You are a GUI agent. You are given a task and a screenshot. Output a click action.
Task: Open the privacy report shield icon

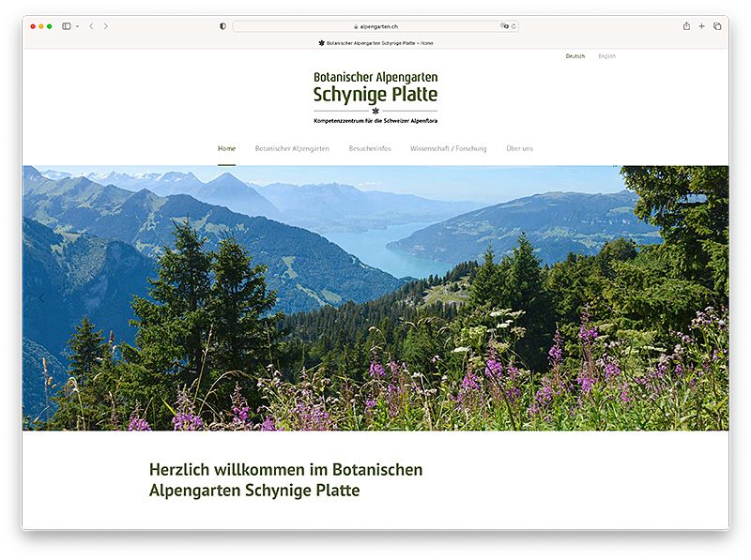222,26
